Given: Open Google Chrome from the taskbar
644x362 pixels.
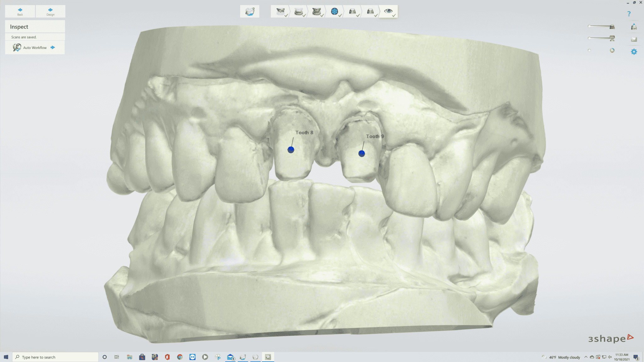Looking at the screenshot, I should pyautogui.click(x=180, y=357).
